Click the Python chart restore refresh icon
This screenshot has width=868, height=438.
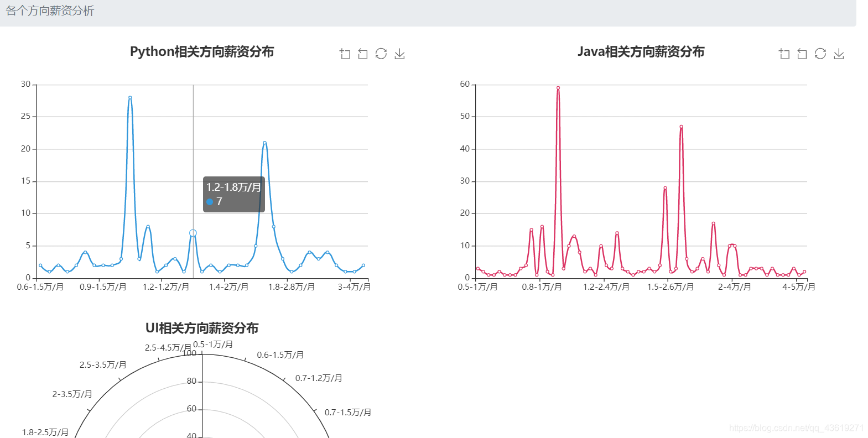[x=381, y=54]
